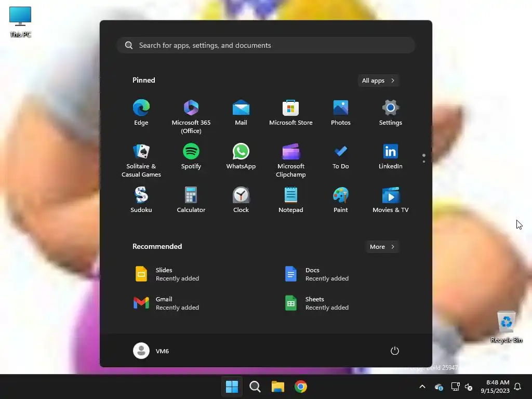This screenshot has height=399, width=532.
Task: Click the muted volume tray icon
Action: 469,387
